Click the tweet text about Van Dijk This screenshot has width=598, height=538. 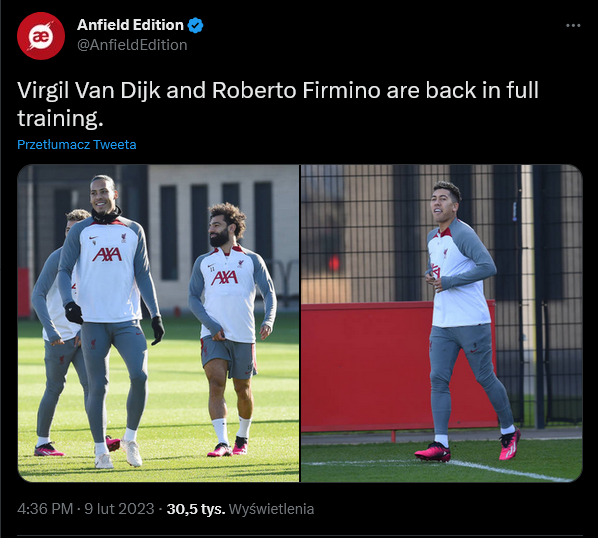point(278,104)
